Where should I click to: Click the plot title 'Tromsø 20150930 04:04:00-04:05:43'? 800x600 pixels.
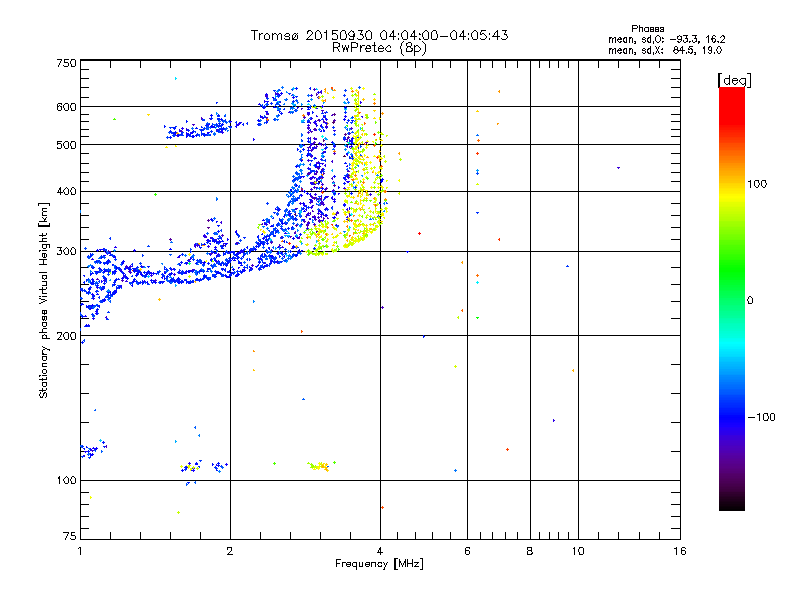[x=379, y=35]
